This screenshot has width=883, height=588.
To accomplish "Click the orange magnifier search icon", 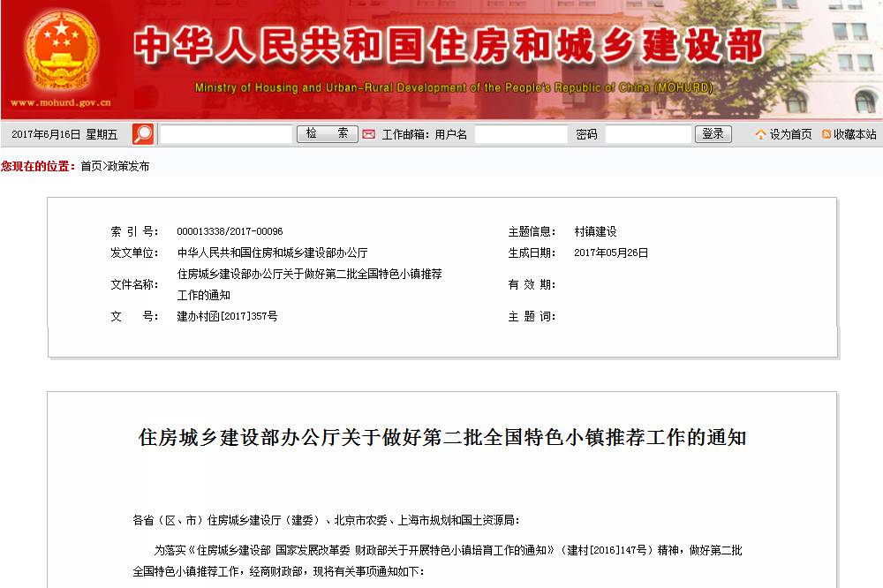I will point(143,134).
